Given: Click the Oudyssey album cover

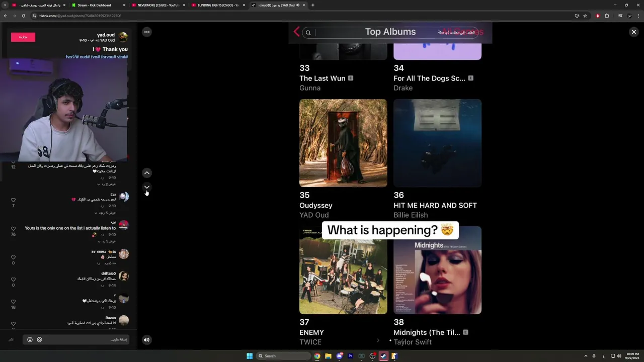Looking at the screenshot, I should (343, 143).
